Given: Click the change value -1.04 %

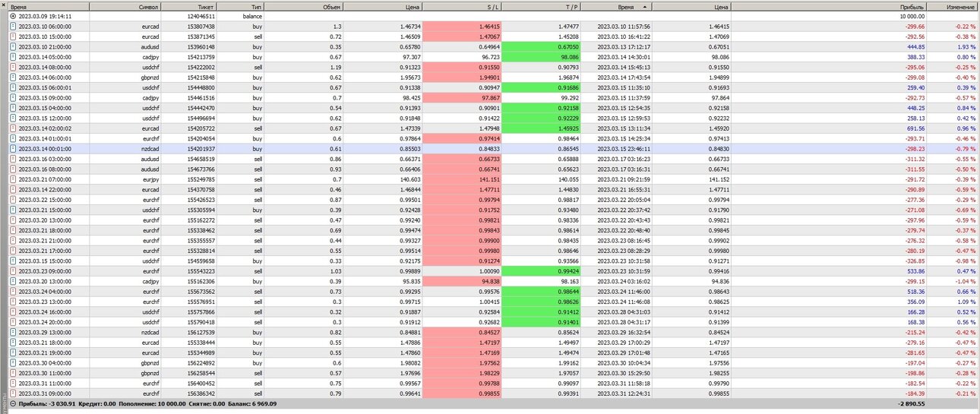Looking at the screenshot, I should point(963,281).
